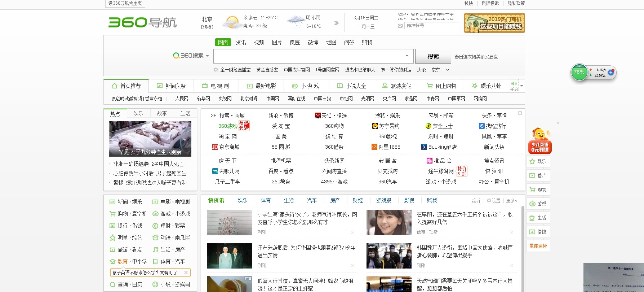The width and height of the screenshot is (644, 292).
Task: Open the 反馈投诉 link
Action: click(490, 3)
